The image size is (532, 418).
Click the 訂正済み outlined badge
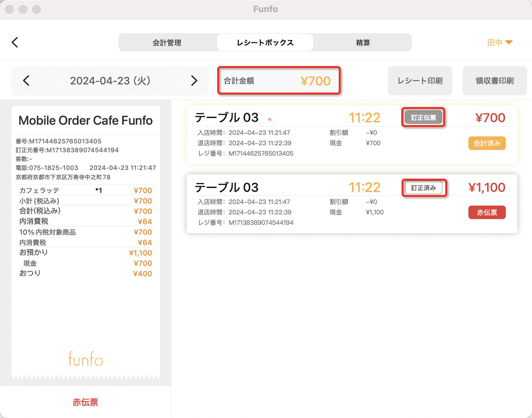pyautogui.click(x=423, y=188)
